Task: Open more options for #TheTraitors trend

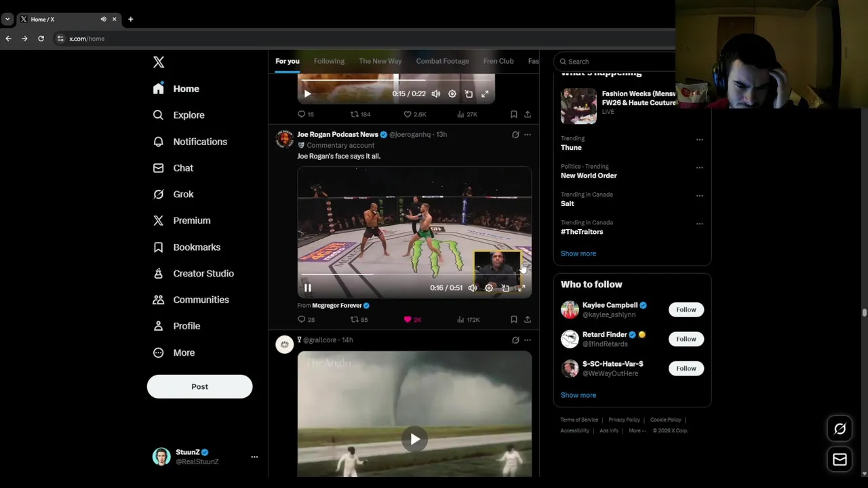Action: coord(699,224)
